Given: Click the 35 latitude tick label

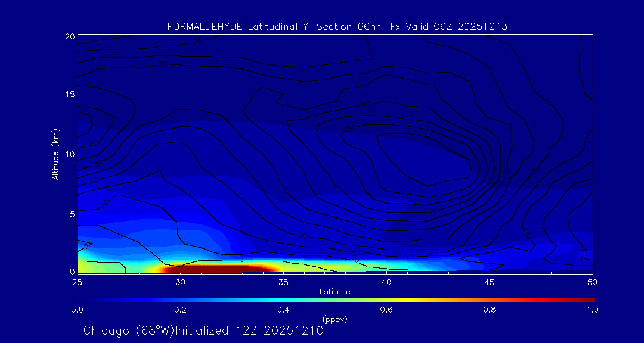Looking at the screenshot, I should tap(283, 282).
